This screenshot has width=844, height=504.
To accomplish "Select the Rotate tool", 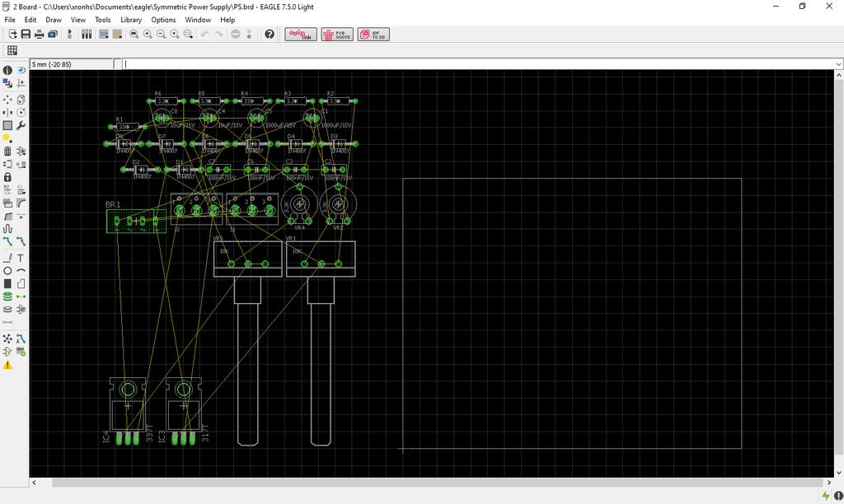I will coord(21,113).
